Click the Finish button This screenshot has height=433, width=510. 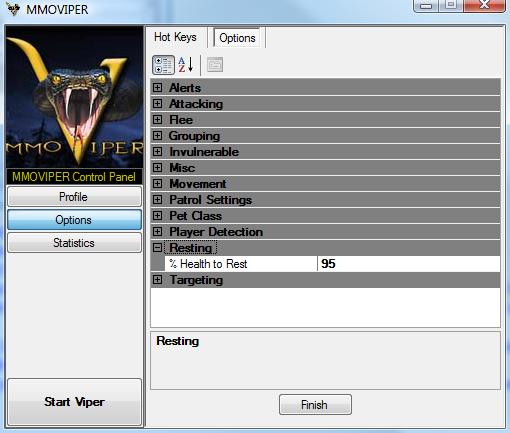pos(315,405)
